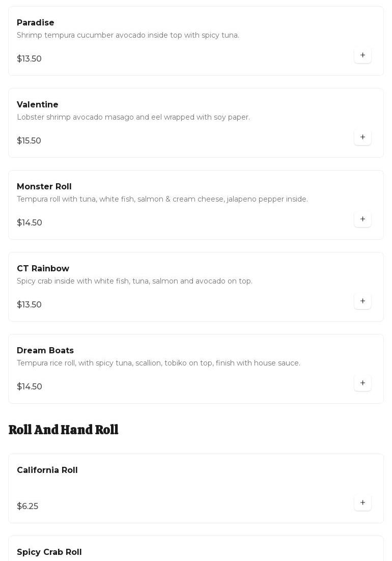392x561 pixels.
Task: Click California Roll $6.25 price
Action: tap(27, 507)
